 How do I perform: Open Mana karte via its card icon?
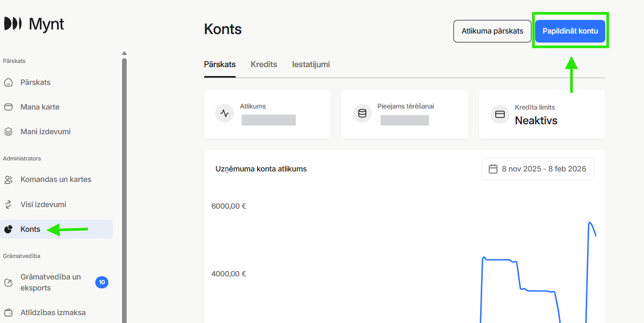9,106
